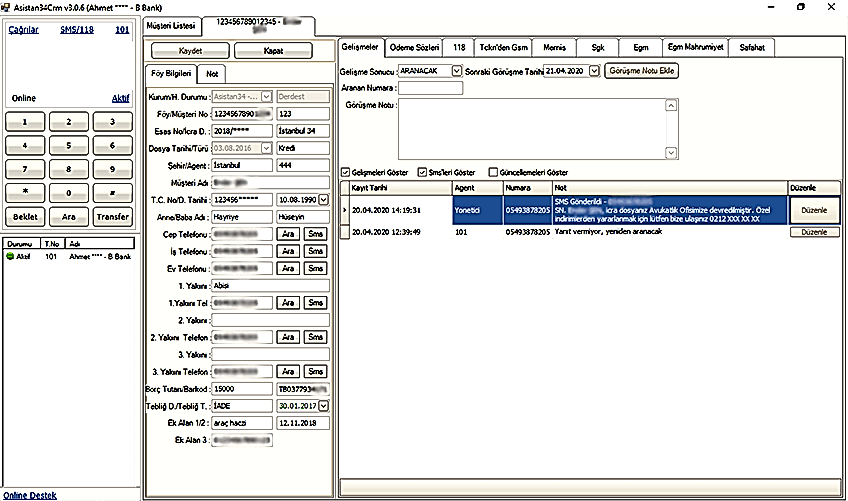Uncheck the Sms'leri Göster checkbox
The image size is (848, 501).
pos(421,171)
